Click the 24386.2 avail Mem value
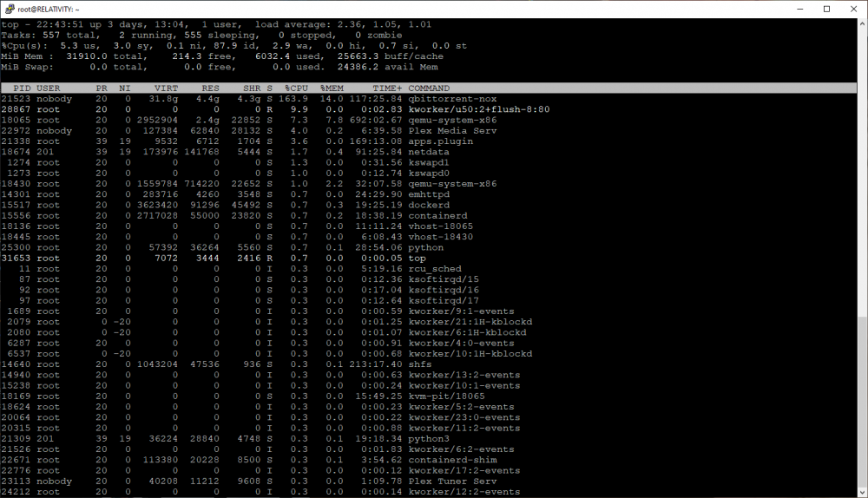The image size is (868, 498). [358, 67]
